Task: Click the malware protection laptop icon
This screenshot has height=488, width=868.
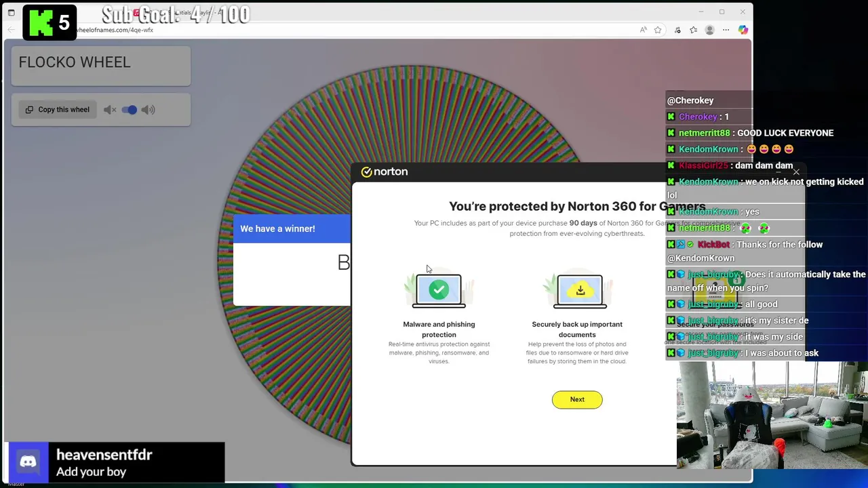Action: [439, 291]
